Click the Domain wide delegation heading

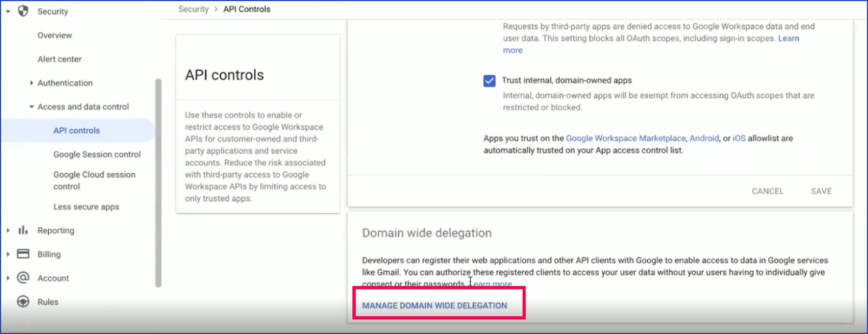[x=427, y=233]
